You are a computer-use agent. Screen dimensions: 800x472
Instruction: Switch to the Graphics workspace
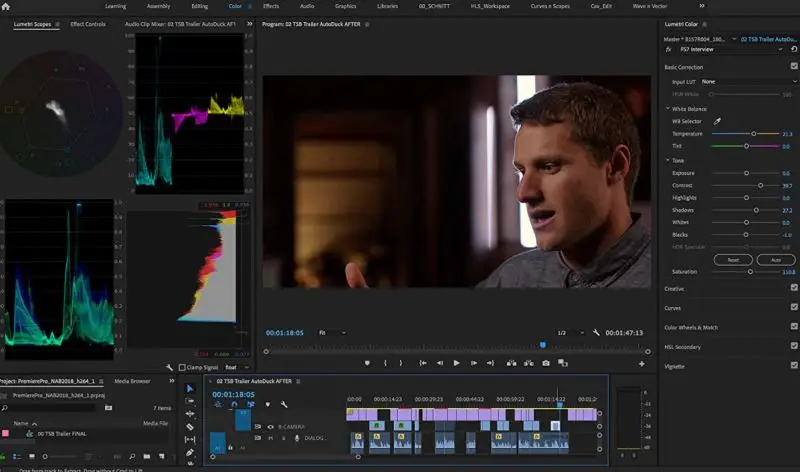[345, 6]
